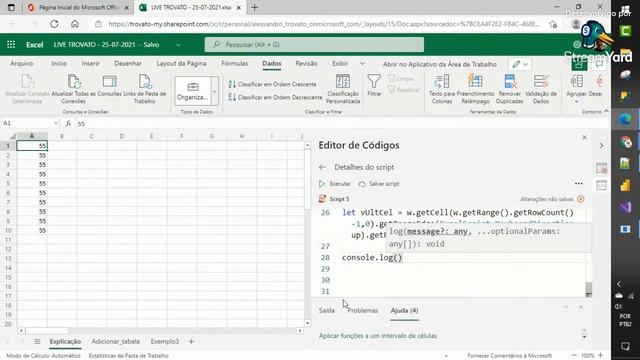The height and width of the screenshot is (360, 640).
Task: Add page to favorites star
Action: click(553, 24)
